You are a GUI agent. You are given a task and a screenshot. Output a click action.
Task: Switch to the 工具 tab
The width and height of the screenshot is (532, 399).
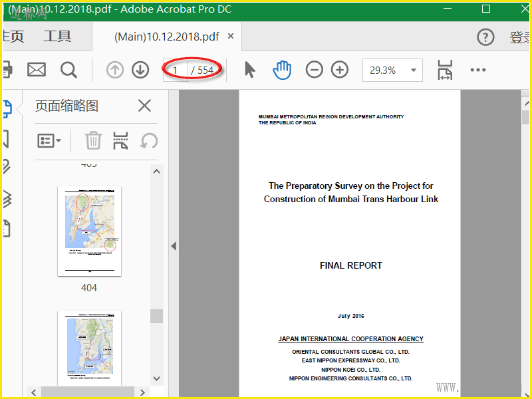[x=57, y=37]
